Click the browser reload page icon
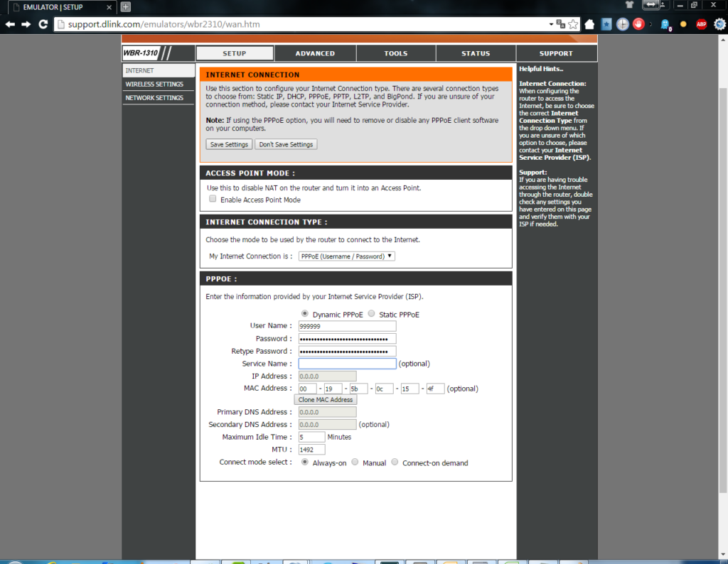Viewport: 728px width, 564px height. coord(43,24)
